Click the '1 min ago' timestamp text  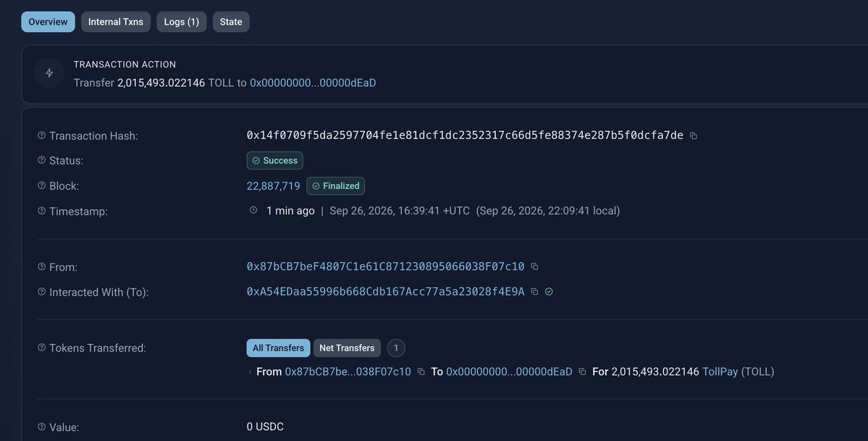[x=290, y=211]
